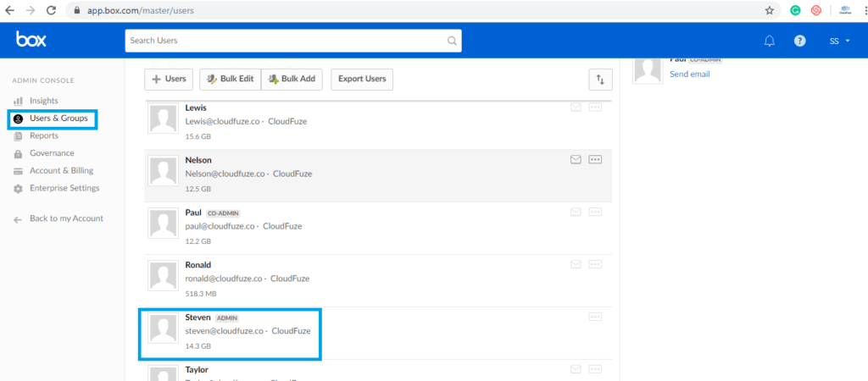Reload the page with refresh icon
Image resolution: width=868 pixels, height=381 pixels.
point(51,10)
